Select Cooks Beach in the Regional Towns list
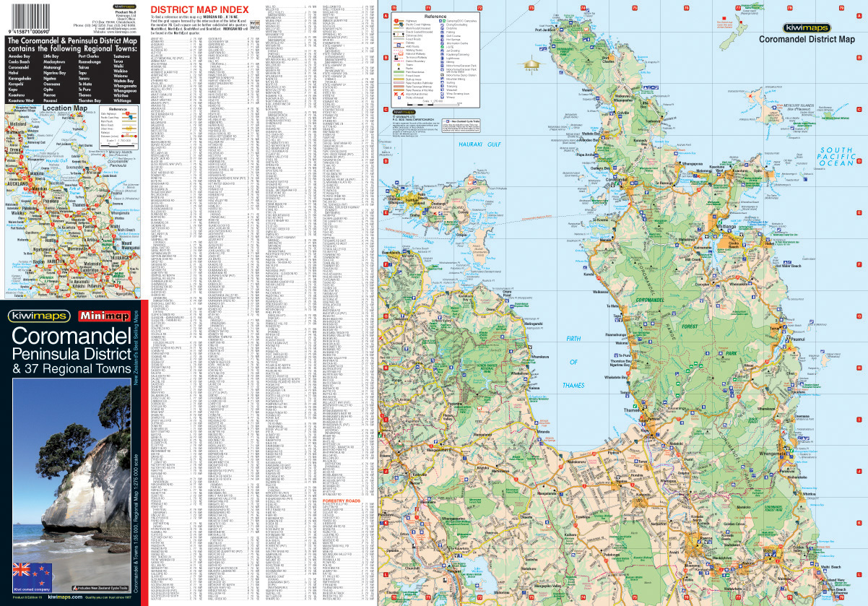 [x=20, y=61]
